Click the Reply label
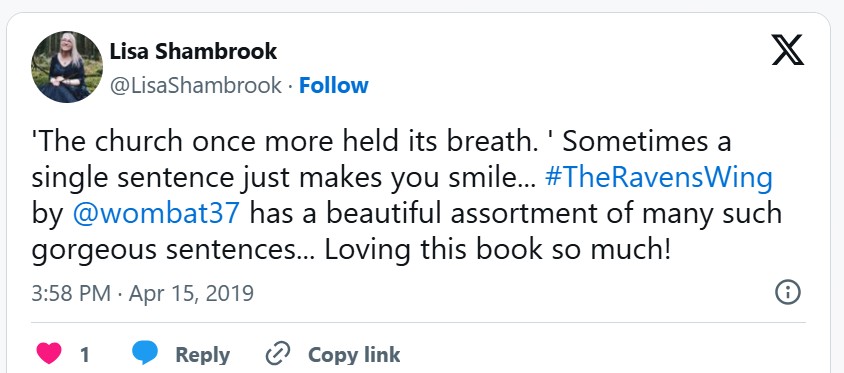Image resolution: width=844 pixels, height=373 pixels. [202, 355]
